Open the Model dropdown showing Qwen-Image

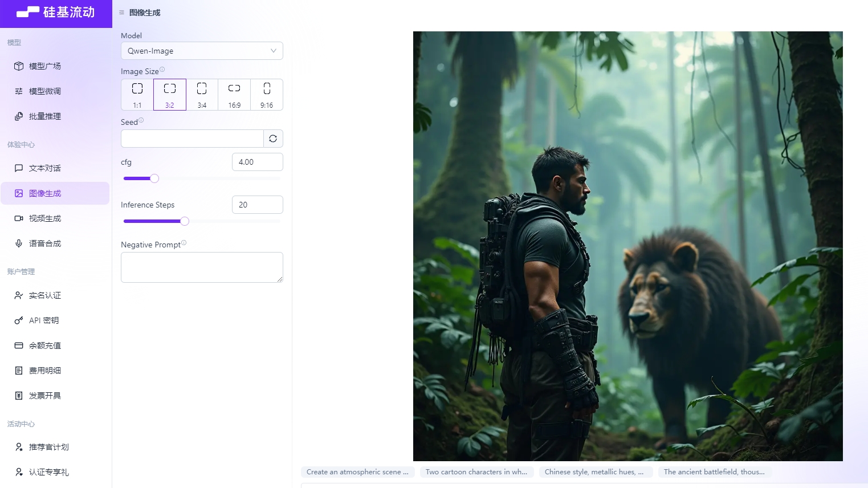point(202,51)
